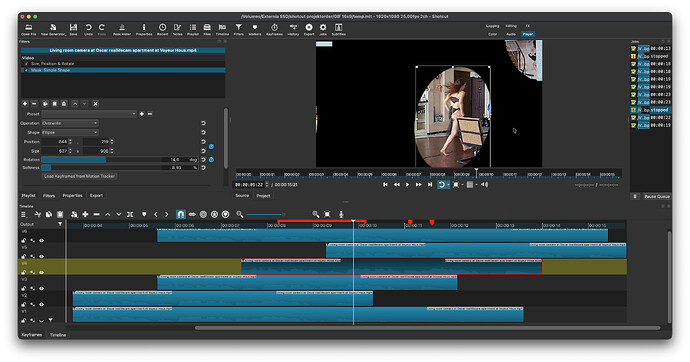690x362 pixels.
Task: Adjust the timeline zoom slider
Action: pos(277,214)
